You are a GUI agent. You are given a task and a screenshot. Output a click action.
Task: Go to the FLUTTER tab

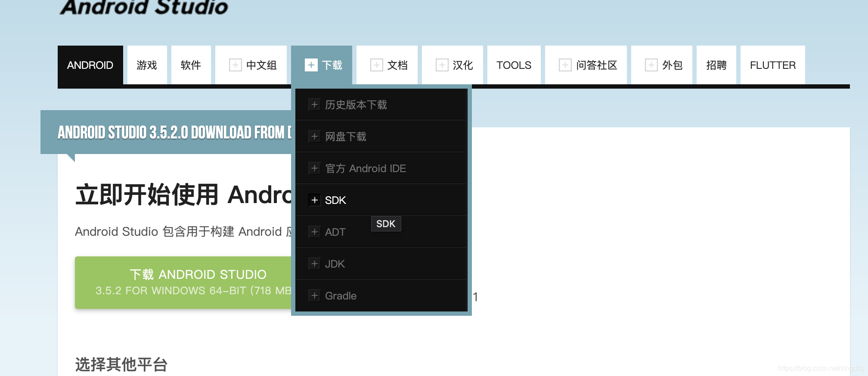pyautogui.click(x=773, y=65)
